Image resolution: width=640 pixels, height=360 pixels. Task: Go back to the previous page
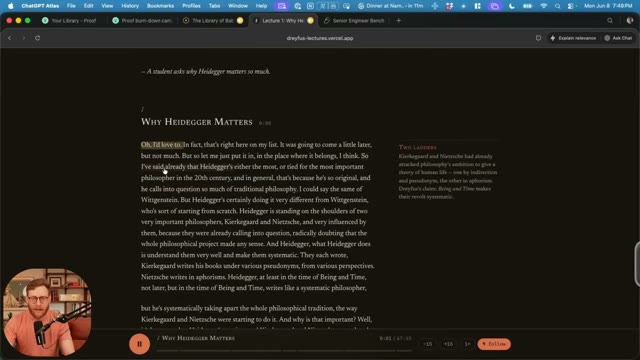[x=10, y=38]
